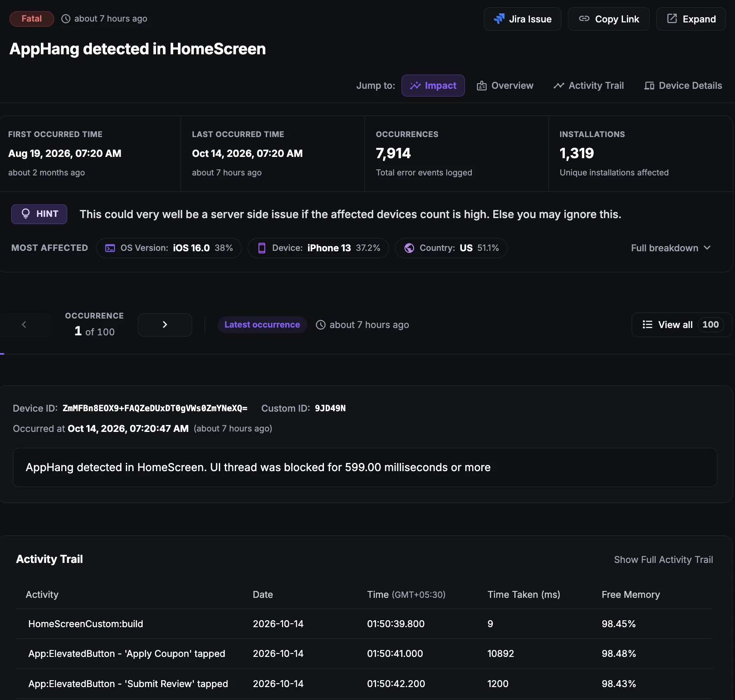This screenshot has height=700, width=735.
Task: Go to the next occurrence
Action: click(165, 325)
